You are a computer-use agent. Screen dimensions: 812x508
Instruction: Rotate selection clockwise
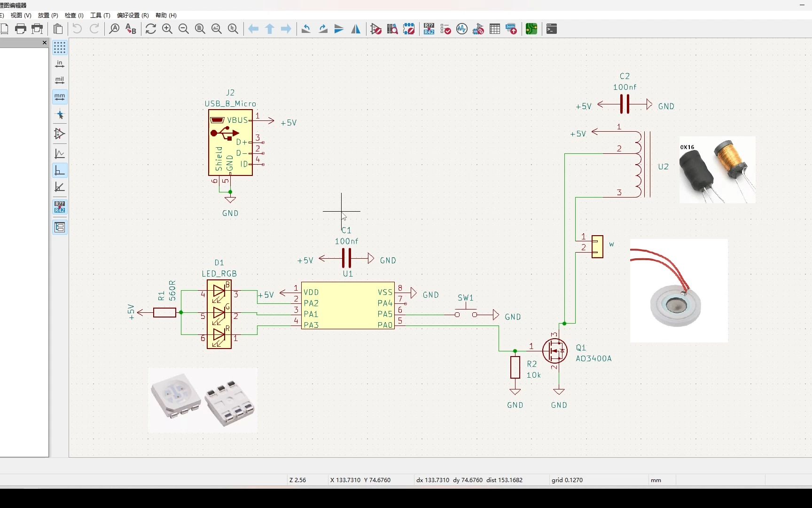coord(323,29)
